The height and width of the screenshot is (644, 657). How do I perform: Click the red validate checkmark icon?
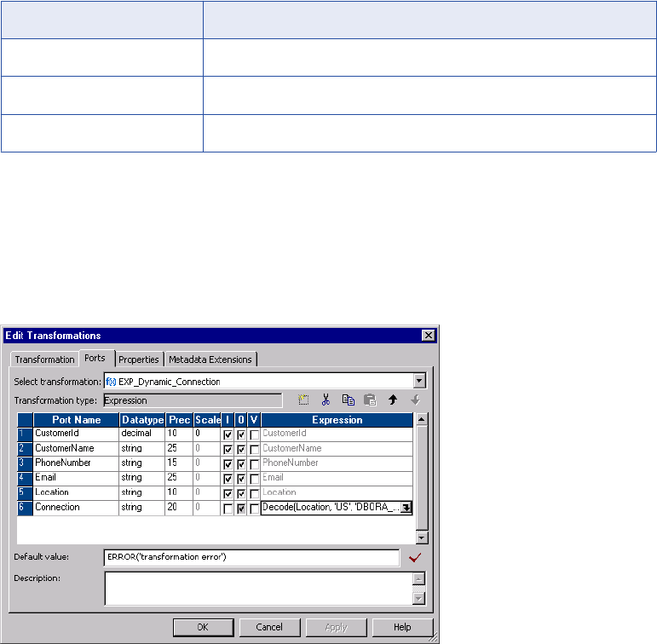coord(415,558)
